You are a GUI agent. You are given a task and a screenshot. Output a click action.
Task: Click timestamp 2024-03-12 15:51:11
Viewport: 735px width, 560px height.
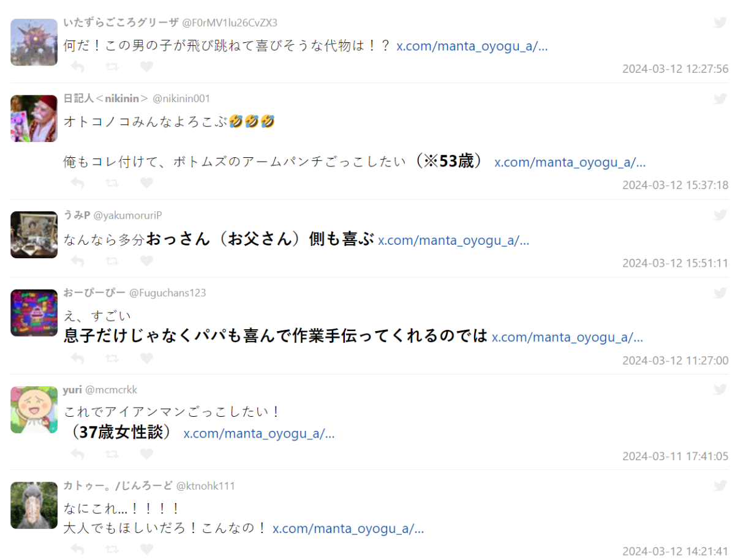pyautogui.click(x=676, y=263)
